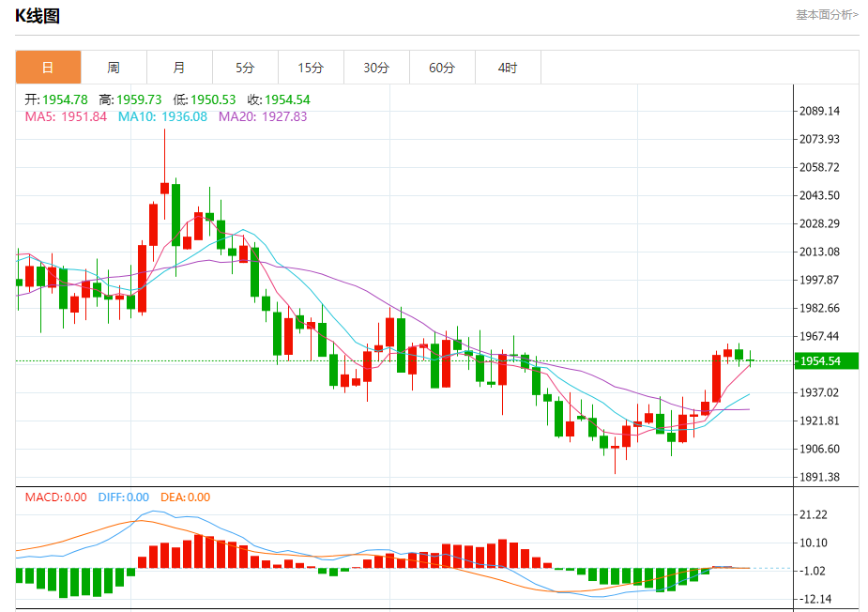Switch to the 周 weekly tab
868x612 pixels.
pyautogui.click(x=114, y=68)
